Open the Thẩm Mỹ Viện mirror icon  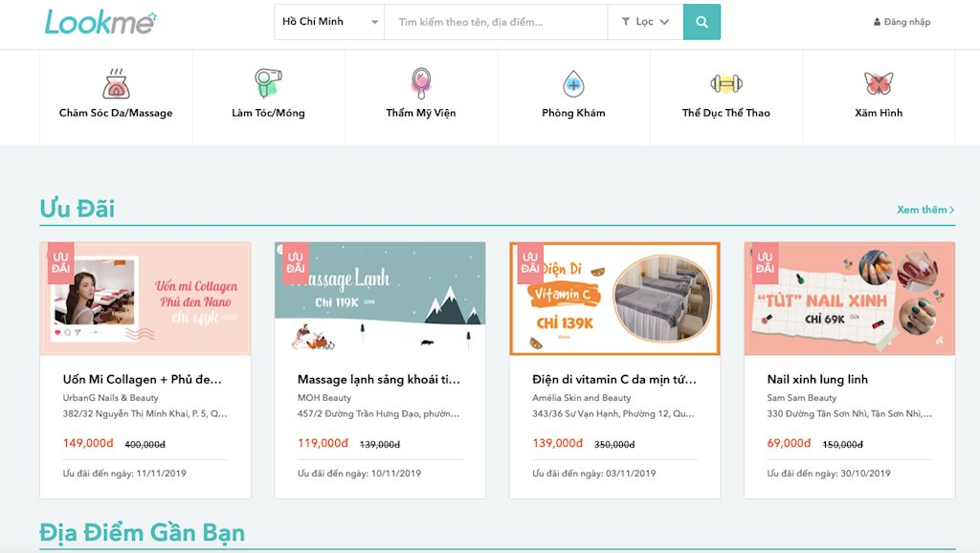[420, 84]
